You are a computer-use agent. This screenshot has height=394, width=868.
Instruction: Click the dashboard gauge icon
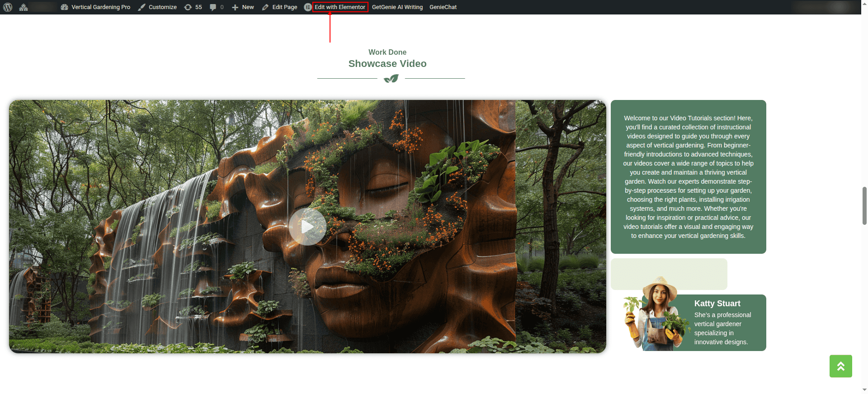64,7
